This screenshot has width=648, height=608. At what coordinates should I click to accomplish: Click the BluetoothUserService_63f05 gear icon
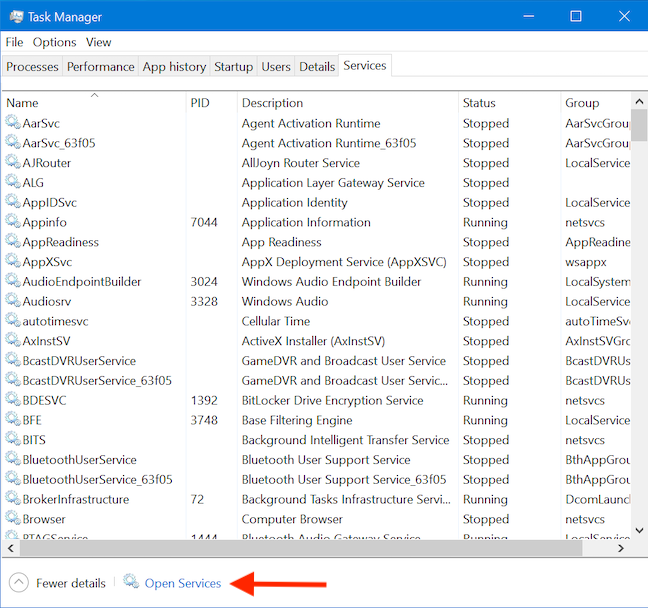point(13,479)
